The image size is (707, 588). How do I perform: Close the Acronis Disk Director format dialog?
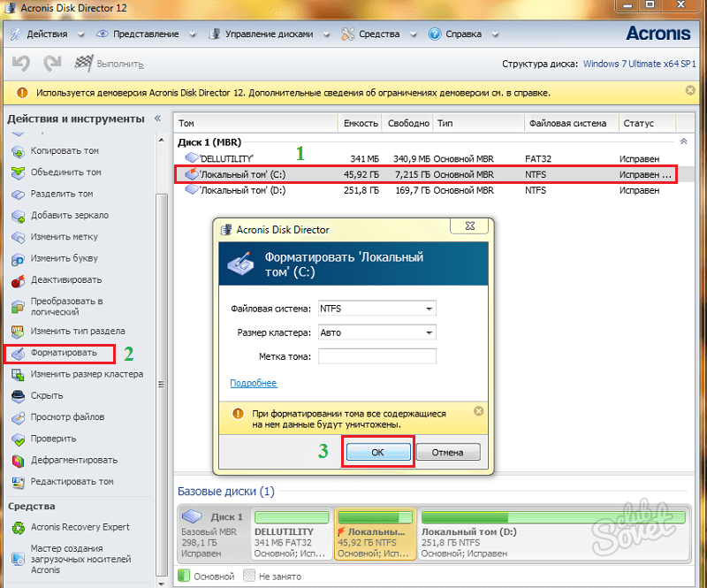[469, 226]
